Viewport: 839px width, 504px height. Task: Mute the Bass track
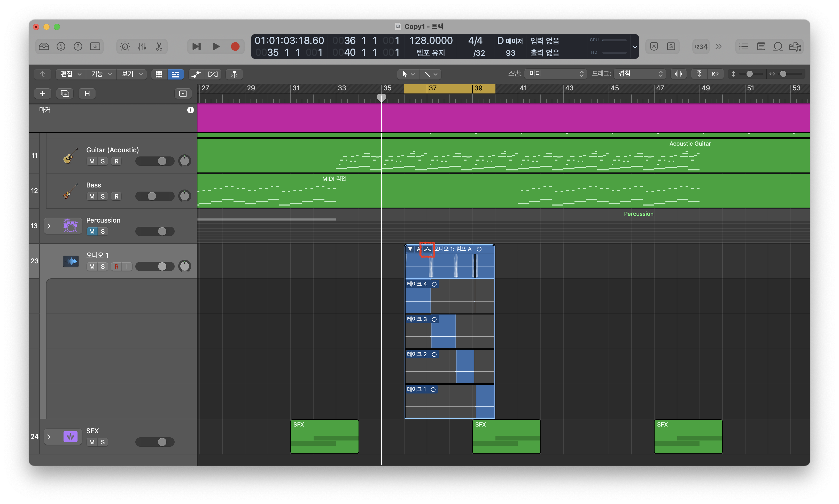pyautogui.click(x=92, y=196)
